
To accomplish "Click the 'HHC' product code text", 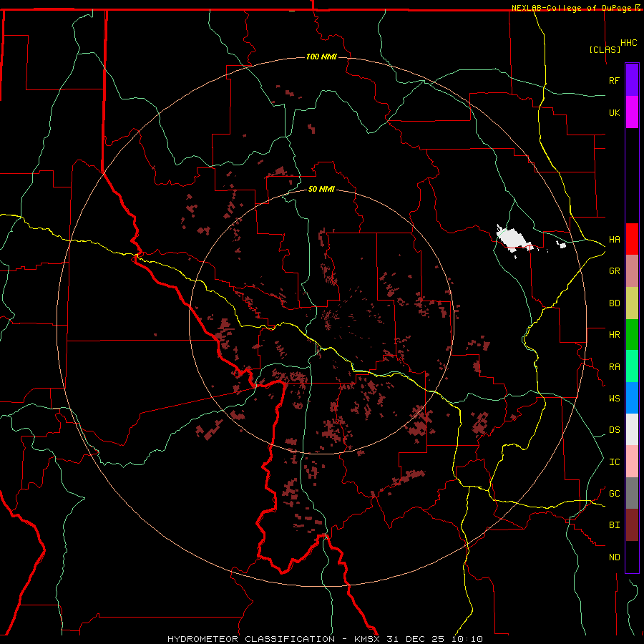I will (x=628, y=43).
